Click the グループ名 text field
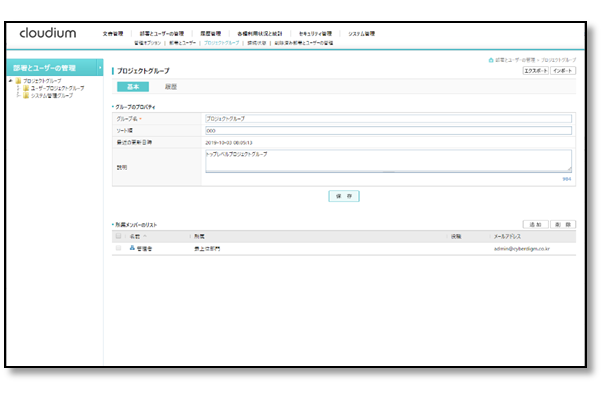Image resolution: width=604 pixels, height=402 pixels. (388, 118)
